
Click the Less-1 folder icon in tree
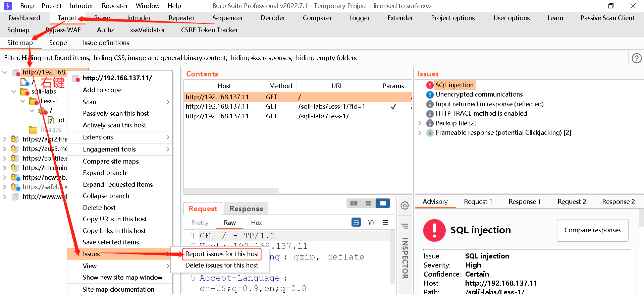tap(33, 101)
